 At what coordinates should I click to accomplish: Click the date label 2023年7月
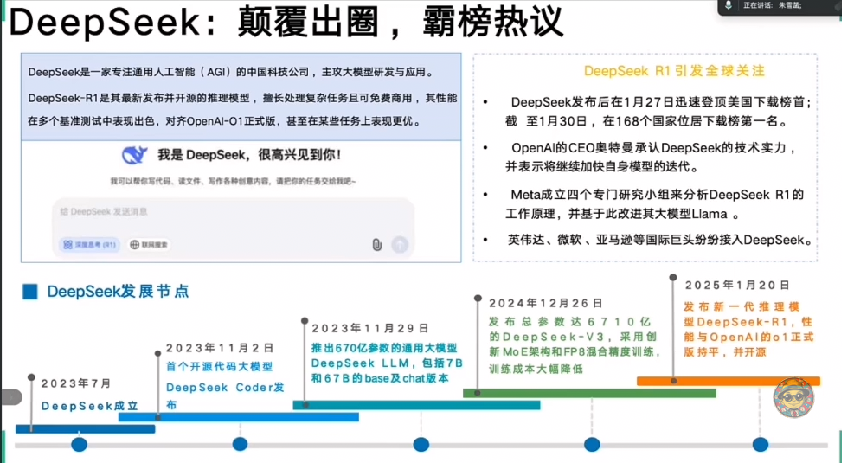click(x=76, y=384)
